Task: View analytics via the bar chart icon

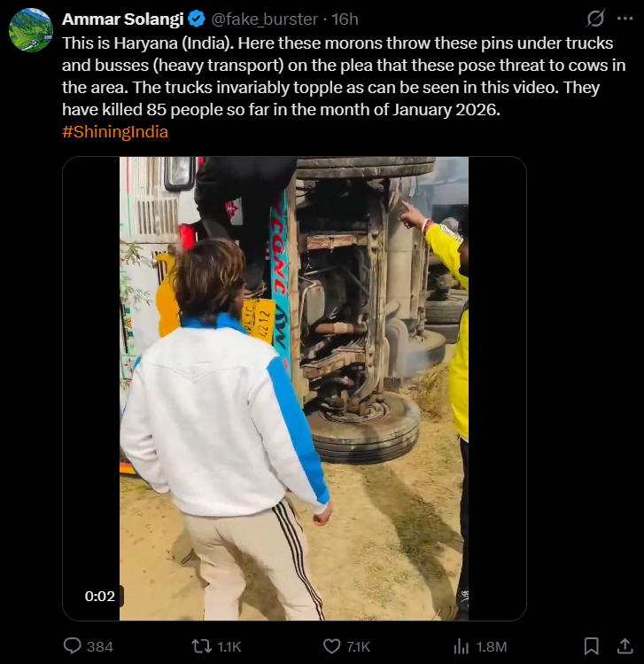Action: coord(462,646)
